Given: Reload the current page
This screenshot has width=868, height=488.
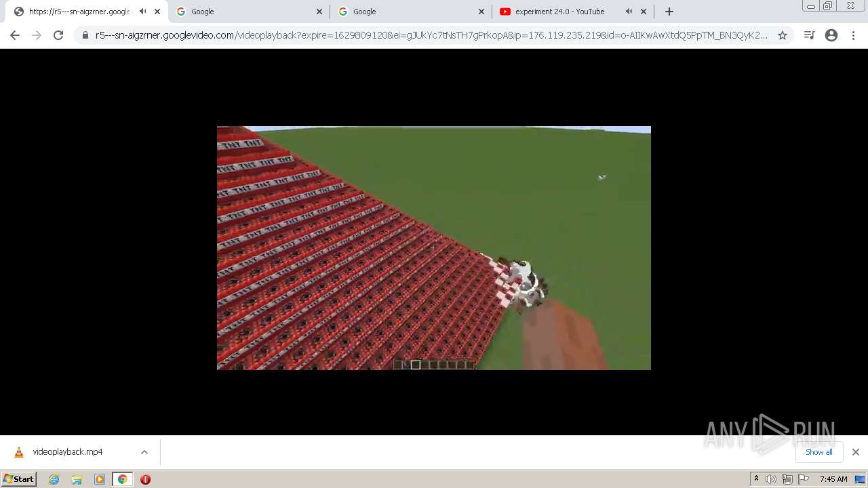Looking at the screenshot, I should pyautogui.click(x=58, y=35).
